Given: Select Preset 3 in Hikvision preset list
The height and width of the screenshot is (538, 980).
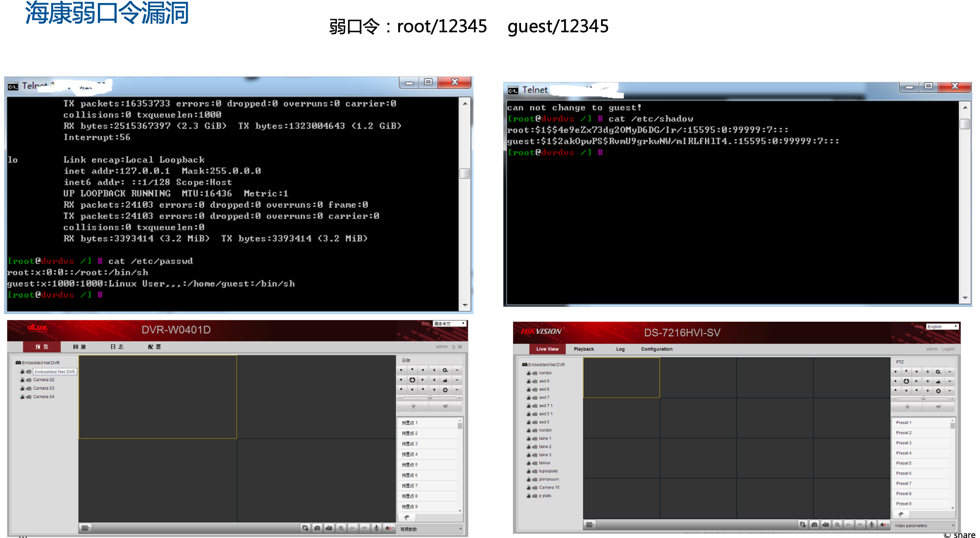Looking at the screenshot, I should [904, 443].
